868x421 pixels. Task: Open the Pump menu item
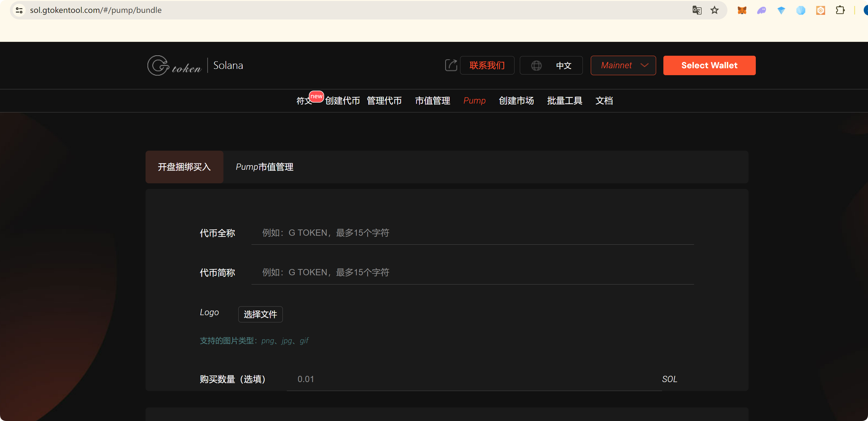tap(475, 101)
